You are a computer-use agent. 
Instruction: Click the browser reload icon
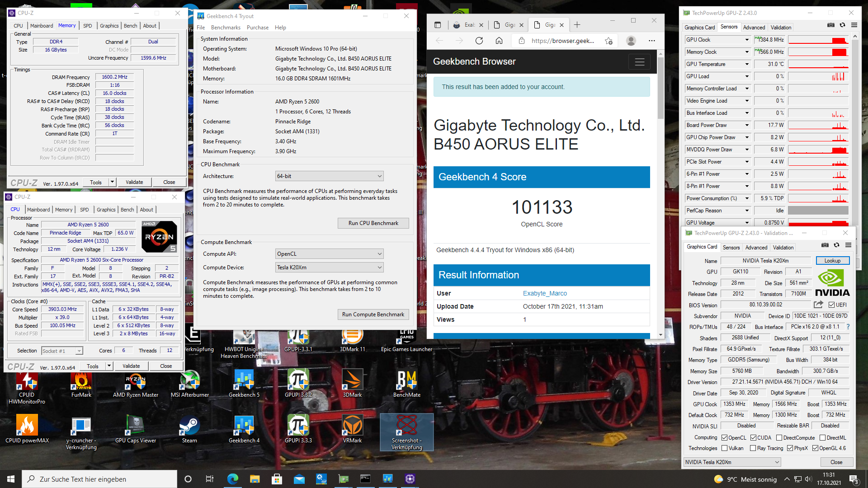click(479, 41)
